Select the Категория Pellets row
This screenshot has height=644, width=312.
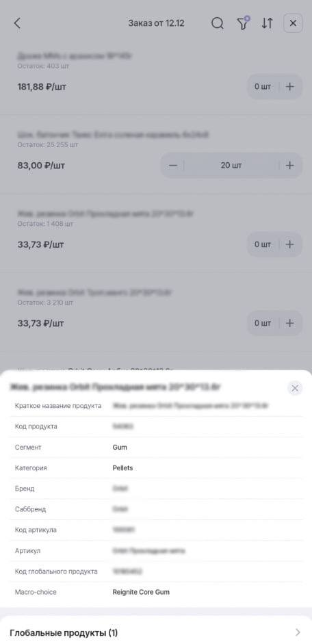point(156,468)
